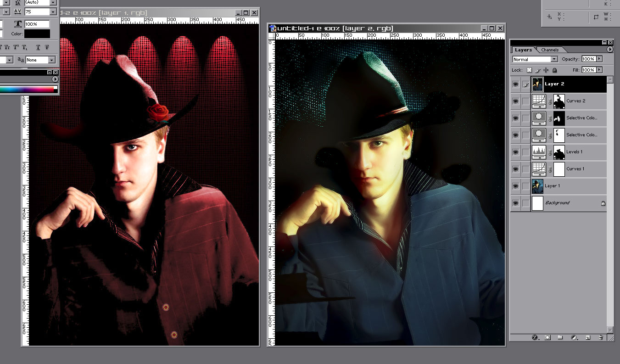Click the Levels 1 layer mask thumbnail
Viewport: 620px width, 364px height.
(x=559, y=152)
